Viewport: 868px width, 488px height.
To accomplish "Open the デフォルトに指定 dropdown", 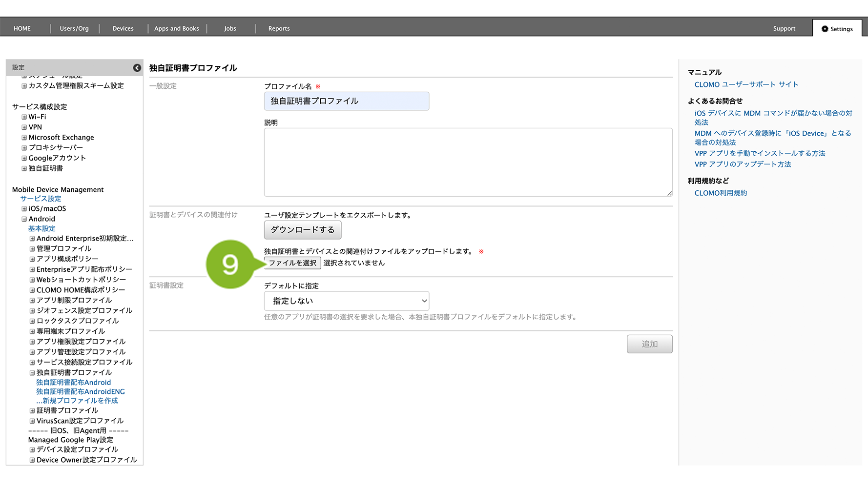I will point(346,301).
